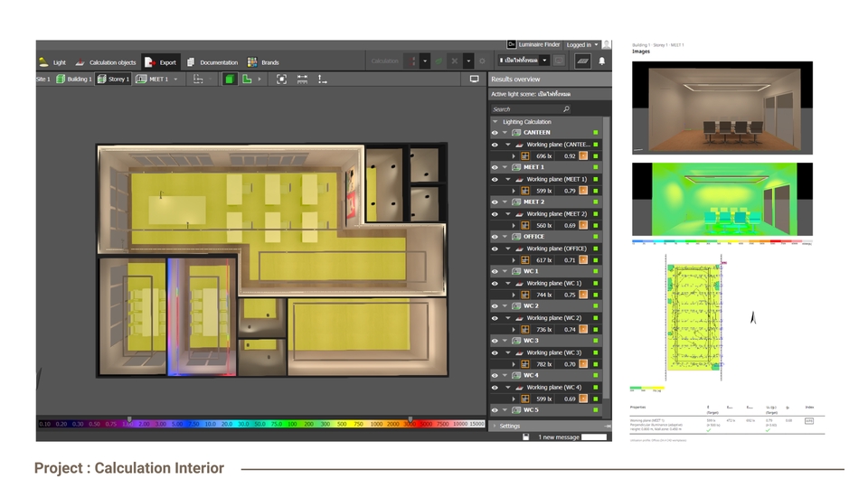Open the Light mode tab
This screenshot has width=868, height=488.
(x=52, y=62)
